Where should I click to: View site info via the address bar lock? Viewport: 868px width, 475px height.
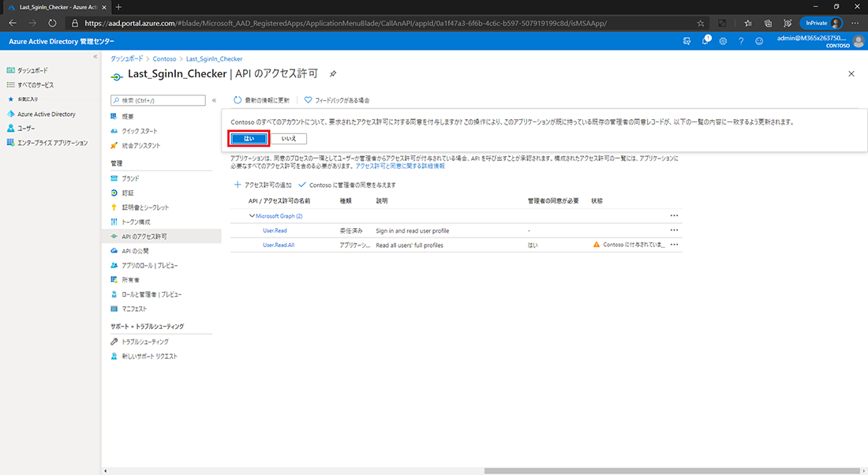point(75,23)
